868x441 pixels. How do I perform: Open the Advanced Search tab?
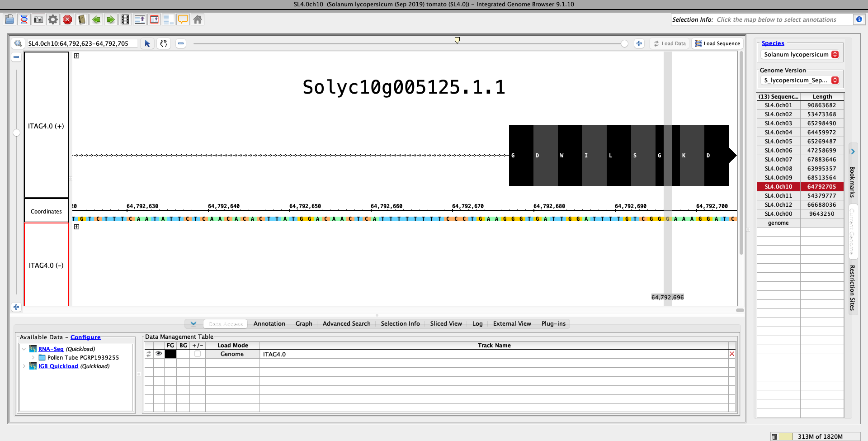point(346,323)
